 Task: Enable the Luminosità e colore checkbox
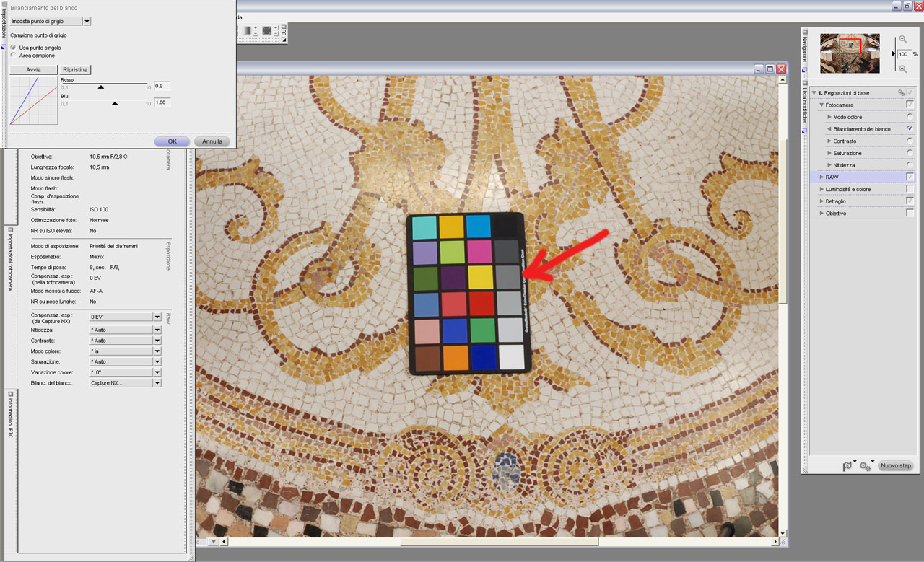[x=910, y=189]
